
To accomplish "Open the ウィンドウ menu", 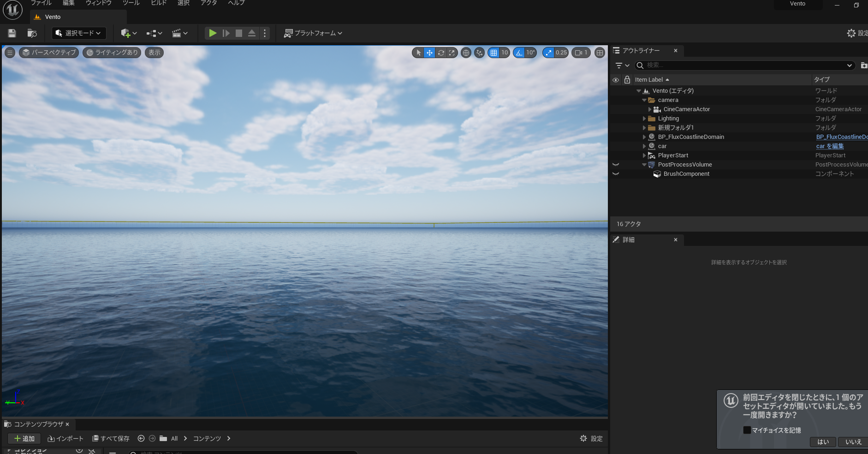I will (x=99, y=3).
